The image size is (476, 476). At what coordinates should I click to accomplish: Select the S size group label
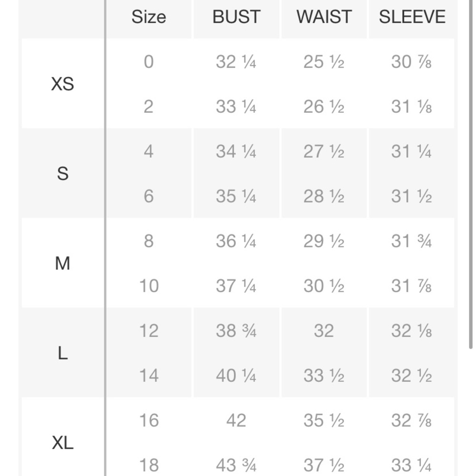pos(62,174)
